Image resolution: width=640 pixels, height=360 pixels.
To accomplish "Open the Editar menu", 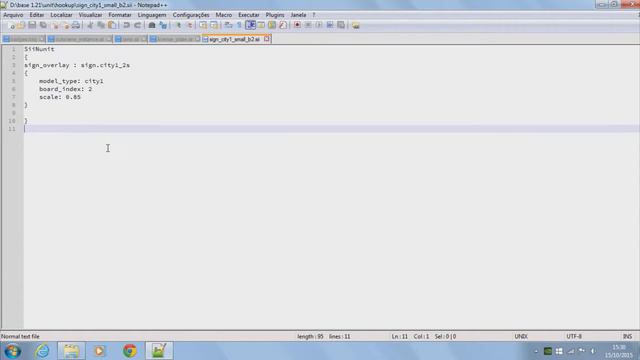I will click(x=37, y=15).
